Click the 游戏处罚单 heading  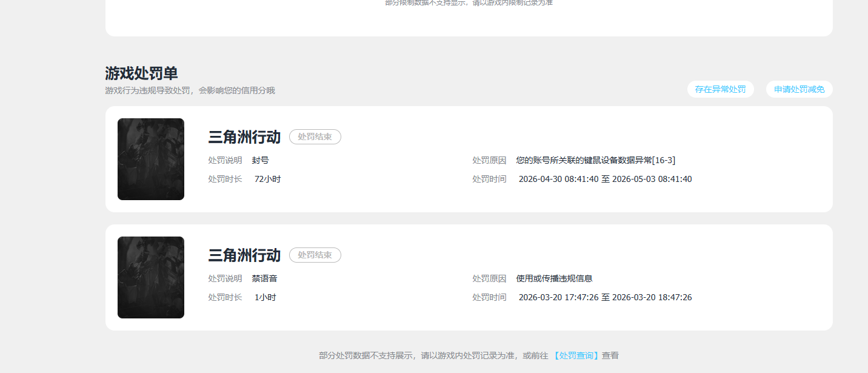click(x=141, y=73)
